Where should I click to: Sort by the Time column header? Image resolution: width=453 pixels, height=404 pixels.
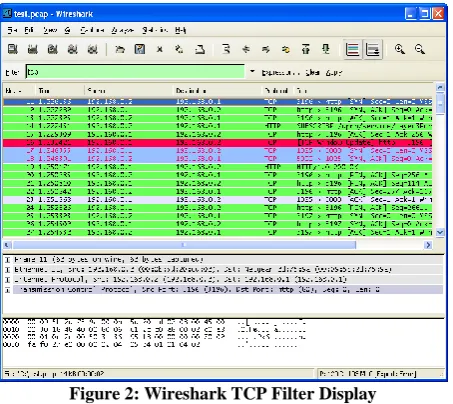tap(59, 90)
